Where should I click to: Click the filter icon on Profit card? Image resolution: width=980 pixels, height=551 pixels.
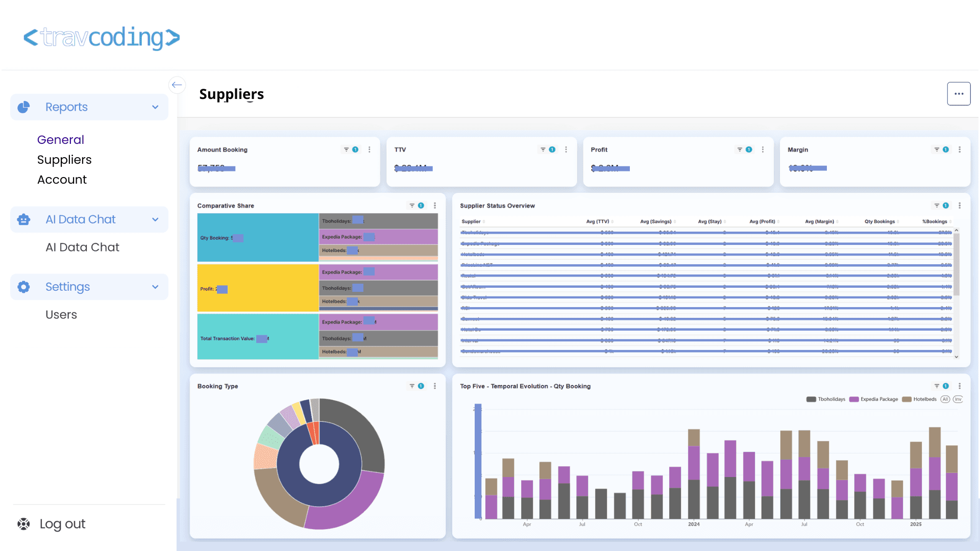pos(740,149)
